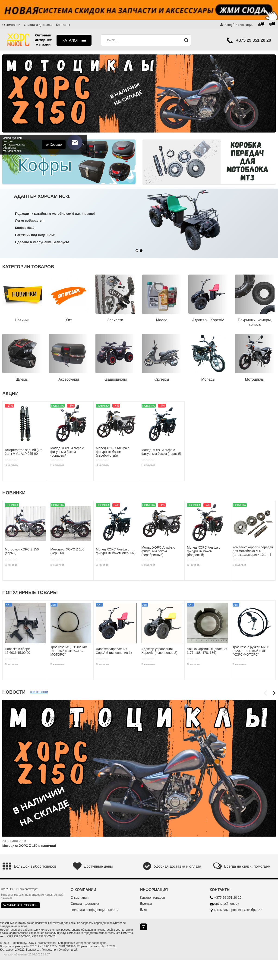
Task: Click the phone icon beside +375 29 351 20 20
Action: (230, 40)
